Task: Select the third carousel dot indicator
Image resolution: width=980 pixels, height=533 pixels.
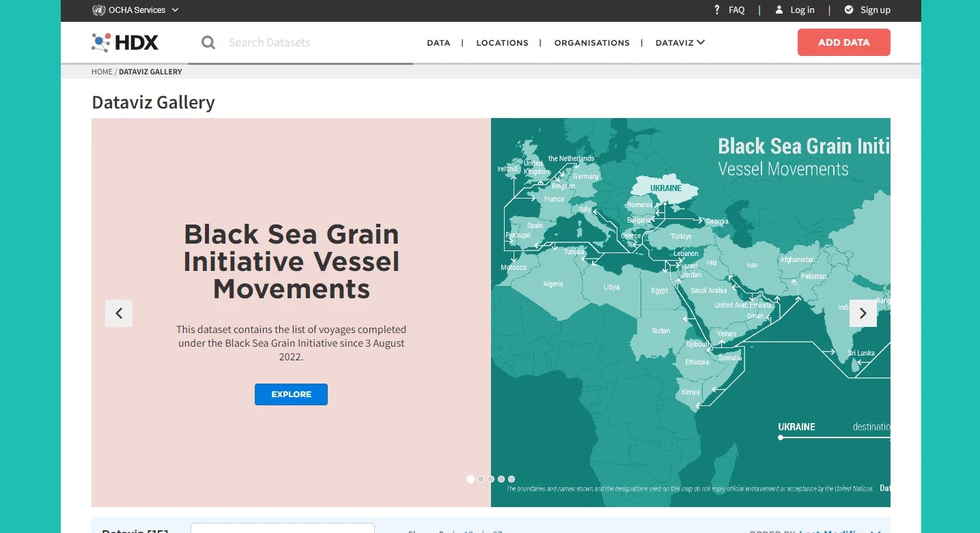Action: (490, 479)
